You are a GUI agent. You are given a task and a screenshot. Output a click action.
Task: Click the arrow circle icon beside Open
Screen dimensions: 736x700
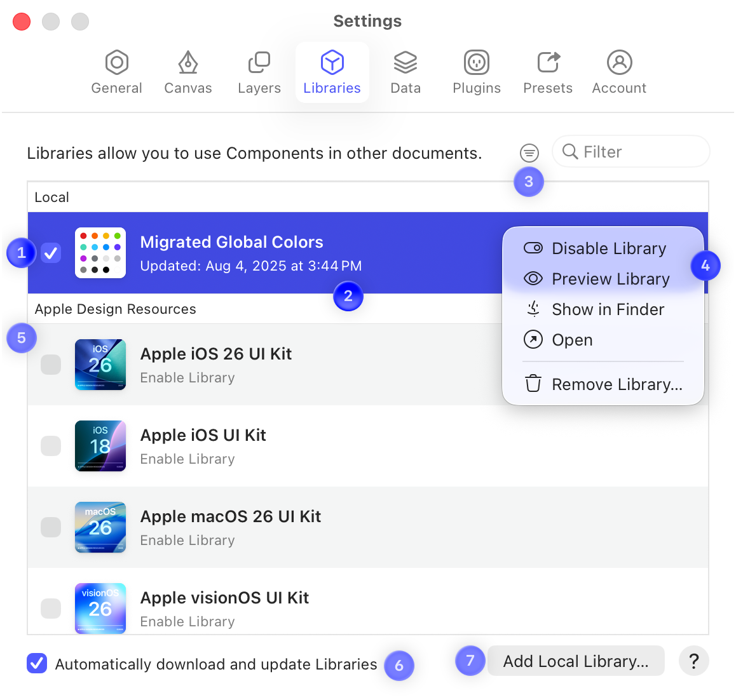[533, 340]
